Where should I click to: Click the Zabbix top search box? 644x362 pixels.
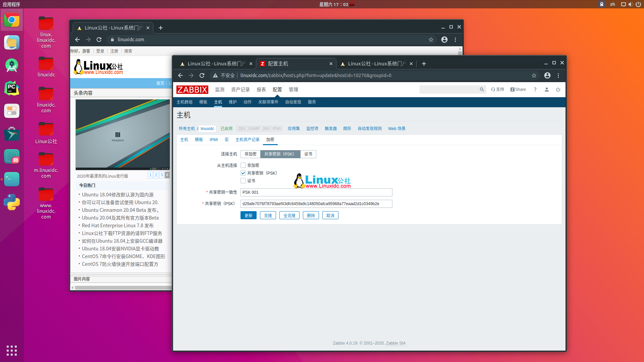[x=449, y=89]
